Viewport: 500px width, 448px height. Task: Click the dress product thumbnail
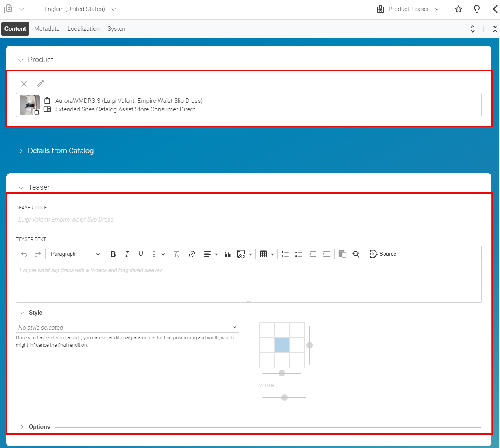[30, 105]
